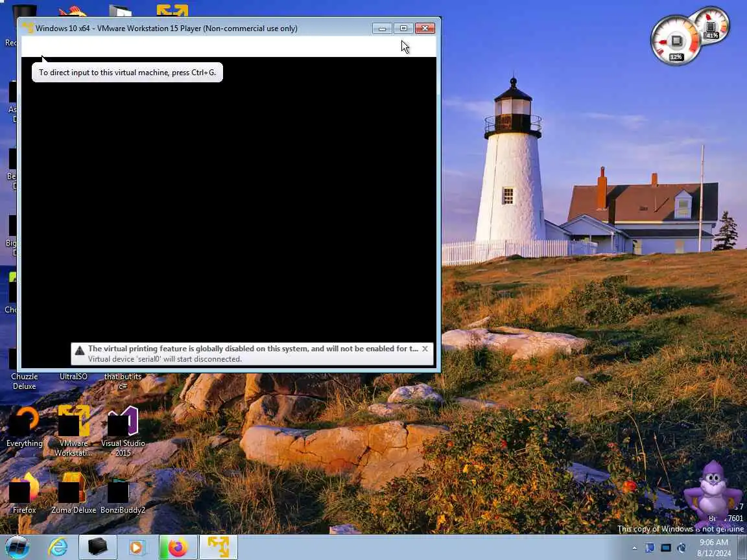Click the VMware icon in the window title bar
The image size is (747, 560).
coord(28,28)
